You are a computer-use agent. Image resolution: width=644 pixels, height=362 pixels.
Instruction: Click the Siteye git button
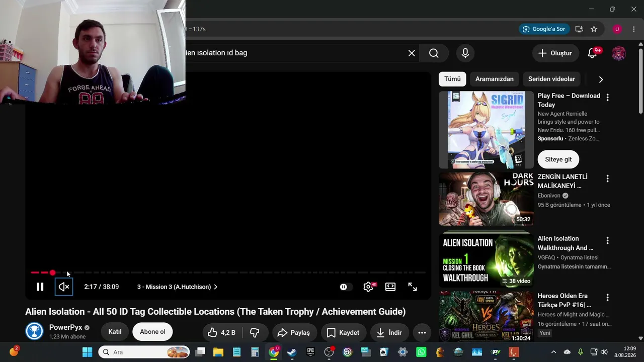pyautogui.click(x=558, y=159)
